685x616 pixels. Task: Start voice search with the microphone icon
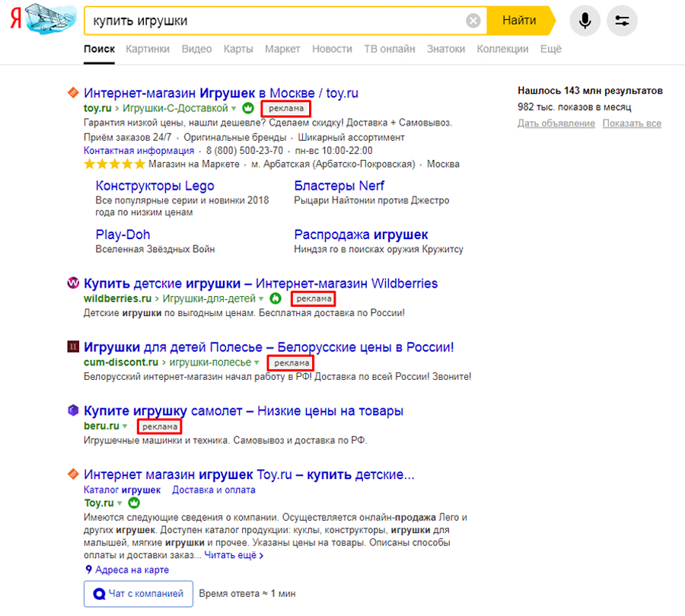tap(585, 21)
